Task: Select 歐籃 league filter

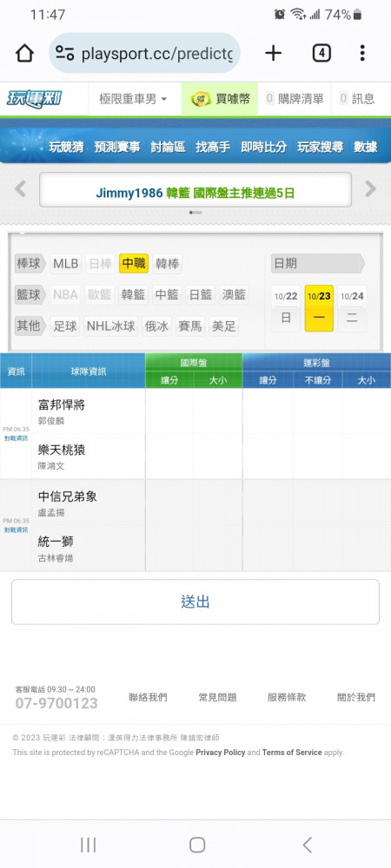Action: (x=100, y=294)
